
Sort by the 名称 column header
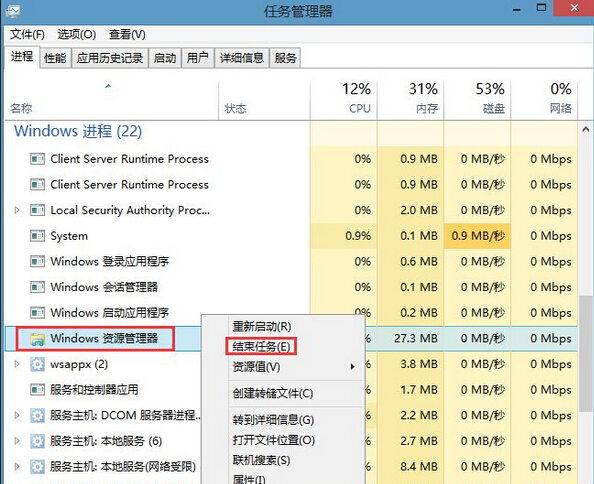111,100
